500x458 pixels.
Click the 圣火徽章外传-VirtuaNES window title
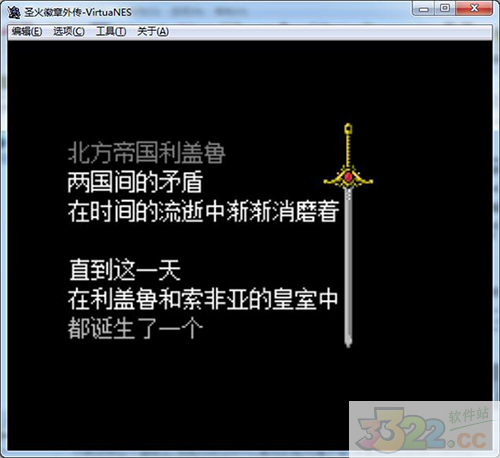(78, 12)
